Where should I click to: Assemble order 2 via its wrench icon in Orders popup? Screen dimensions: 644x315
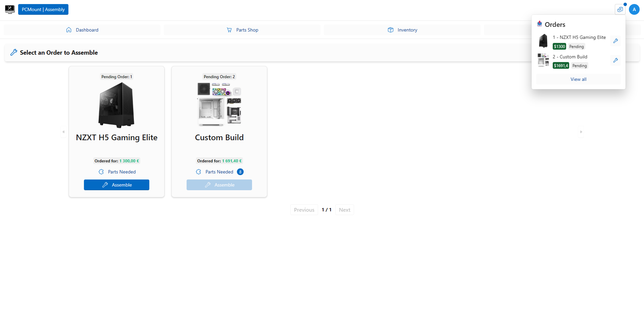coord(615,60)
